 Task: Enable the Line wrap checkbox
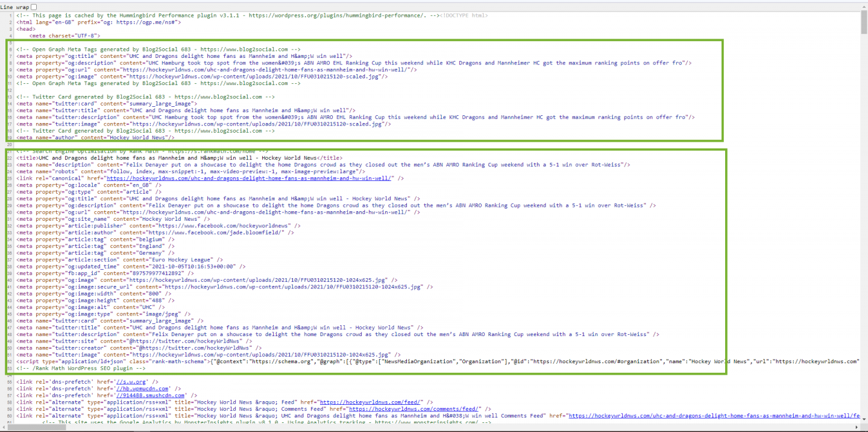pyautogui.click(x=34, y=7)
